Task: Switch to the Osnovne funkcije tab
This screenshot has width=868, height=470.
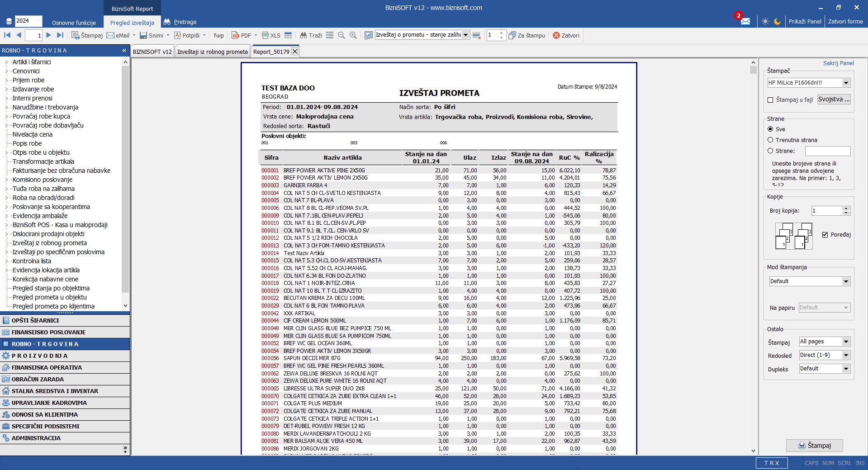Action: tap(74, 23)
